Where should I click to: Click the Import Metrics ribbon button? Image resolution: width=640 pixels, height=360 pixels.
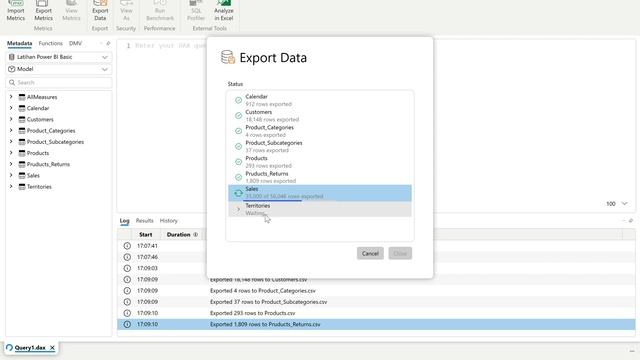(16, 11)
